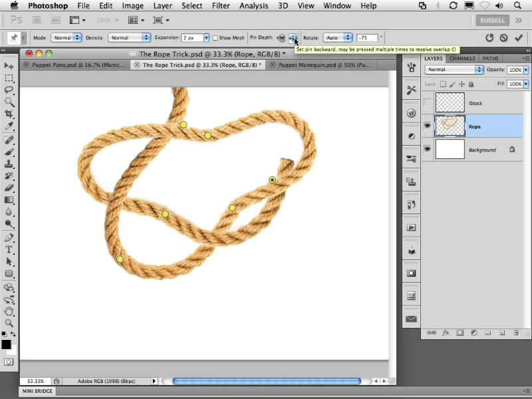Select the Lasso tool
This screenshot has width=532, height=399.
coord(9,90)
